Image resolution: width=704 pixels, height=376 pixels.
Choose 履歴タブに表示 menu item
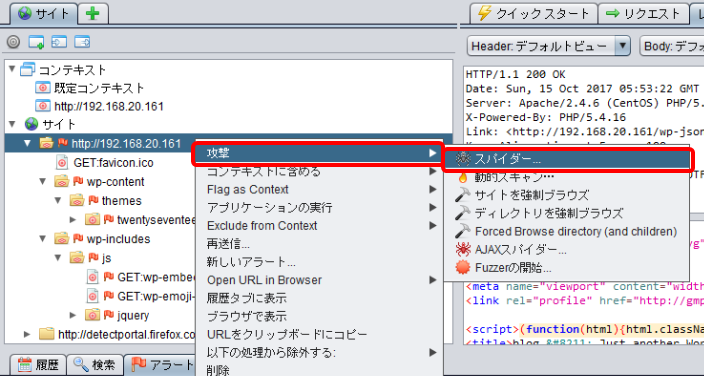tap(319, 298)
